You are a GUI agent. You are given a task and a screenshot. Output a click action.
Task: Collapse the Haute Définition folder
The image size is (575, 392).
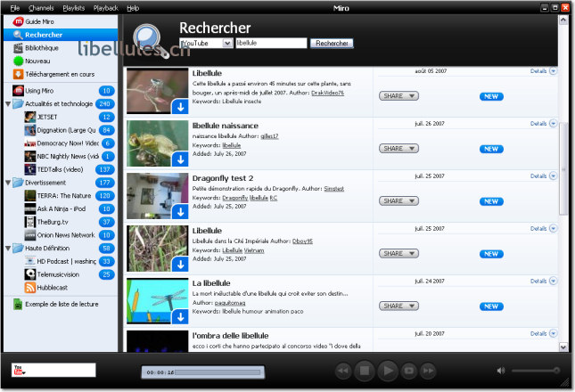click(8, 249)
